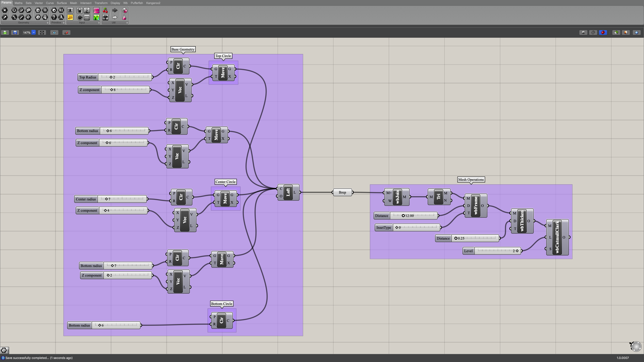Select the tree Param Viewer icon
The height and width of the screenshot is (362, 644).
[105, 17]
